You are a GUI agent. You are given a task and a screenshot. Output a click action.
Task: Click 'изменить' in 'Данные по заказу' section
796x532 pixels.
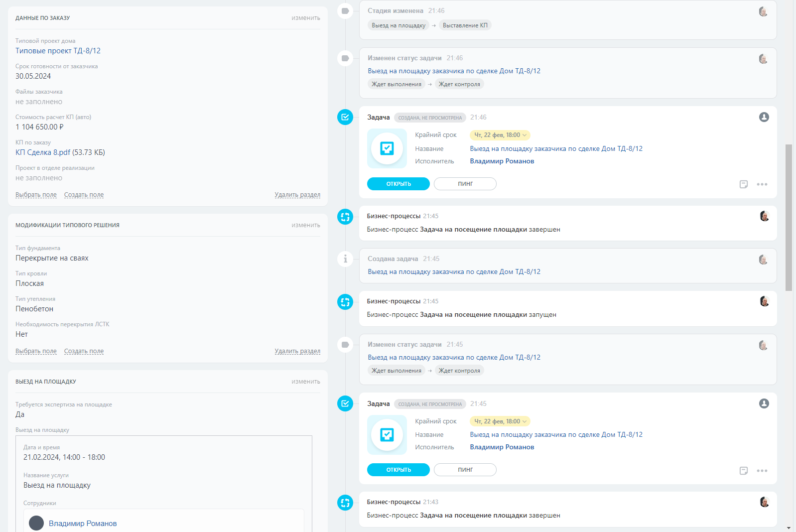pyautogui.click(x=306, y=18)
